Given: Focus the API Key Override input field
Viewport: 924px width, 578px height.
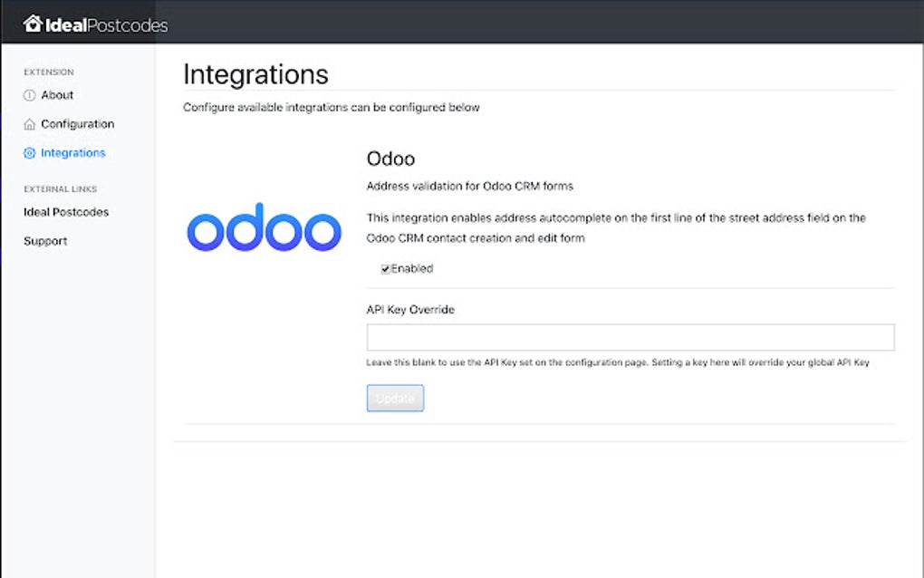Looking at the screenshot, I should tap(630, 337).
